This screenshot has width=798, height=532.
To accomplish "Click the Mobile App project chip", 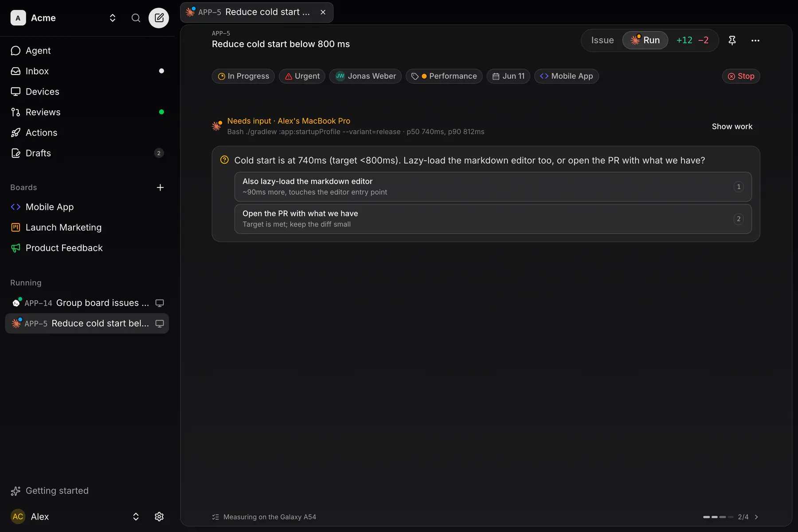I will 567,76.
